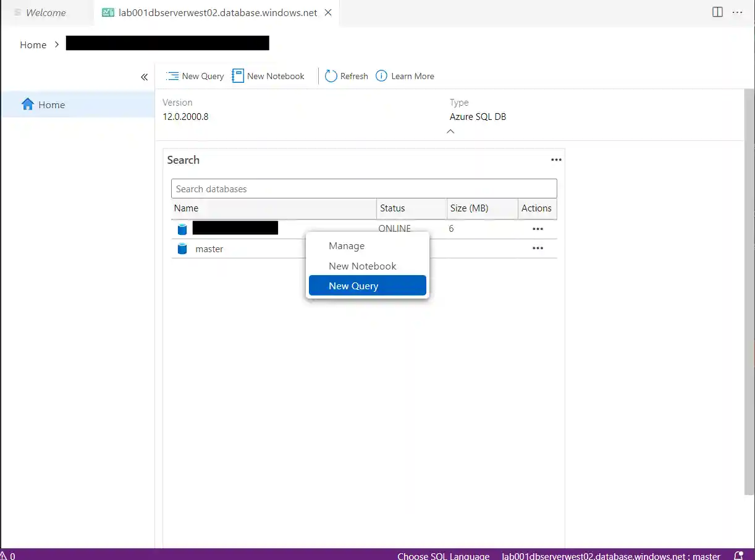Click the New Query toolbar icon
This screenshot has width=755, height=560.
click(x=172, y=76)
